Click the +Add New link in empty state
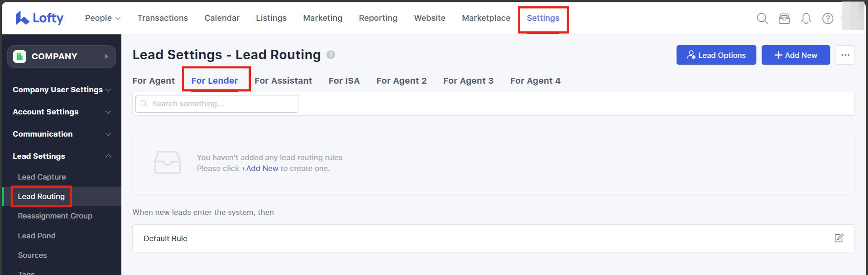Image resolution: width=868 pixels, height=275 pixels. tap(260, 168)
